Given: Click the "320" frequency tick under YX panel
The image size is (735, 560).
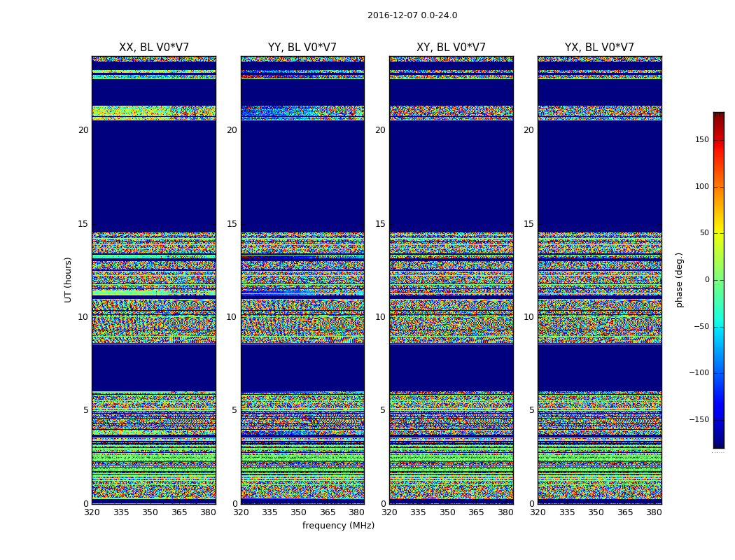Looking at the screenshot, I should (x=538, y=512).
